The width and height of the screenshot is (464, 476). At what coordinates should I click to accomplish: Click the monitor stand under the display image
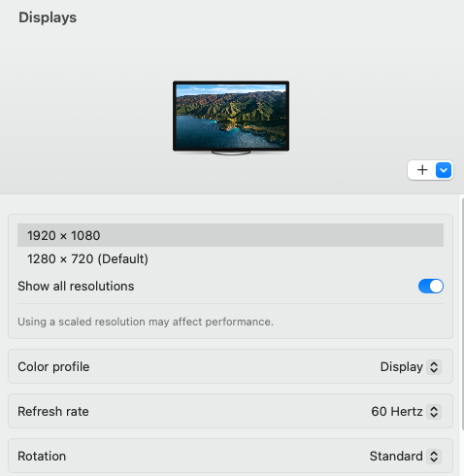[231, 153]
